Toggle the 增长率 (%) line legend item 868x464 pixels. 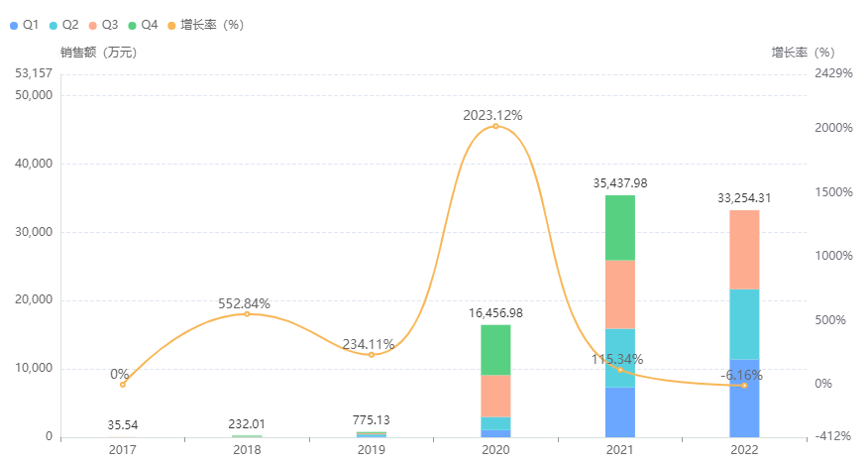pos(171,24)
